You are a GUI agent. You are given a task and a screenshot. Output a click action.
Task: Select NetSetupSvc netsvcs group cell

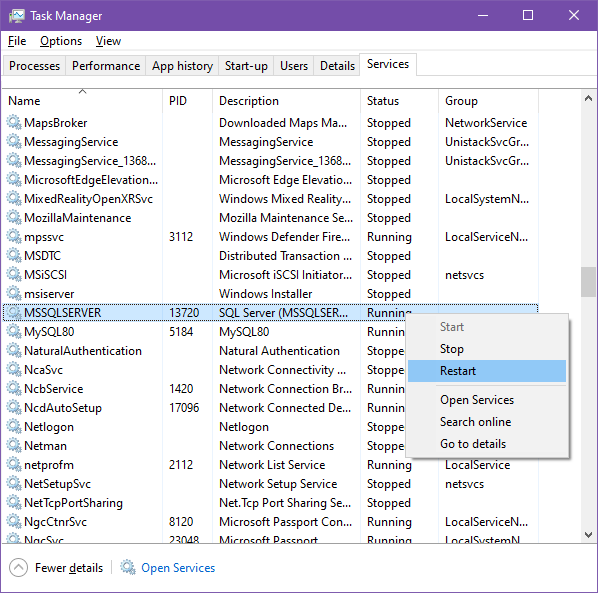point(465,484)
